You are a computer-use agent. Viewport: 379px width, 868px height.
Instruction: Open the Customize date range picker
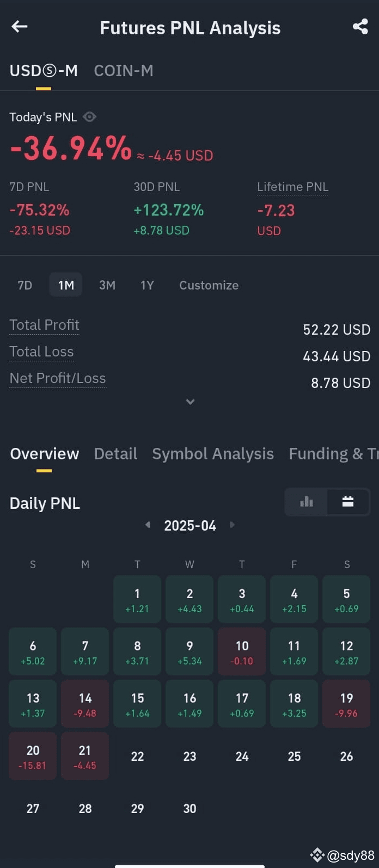pyautogui.click(x=209, y=285)
